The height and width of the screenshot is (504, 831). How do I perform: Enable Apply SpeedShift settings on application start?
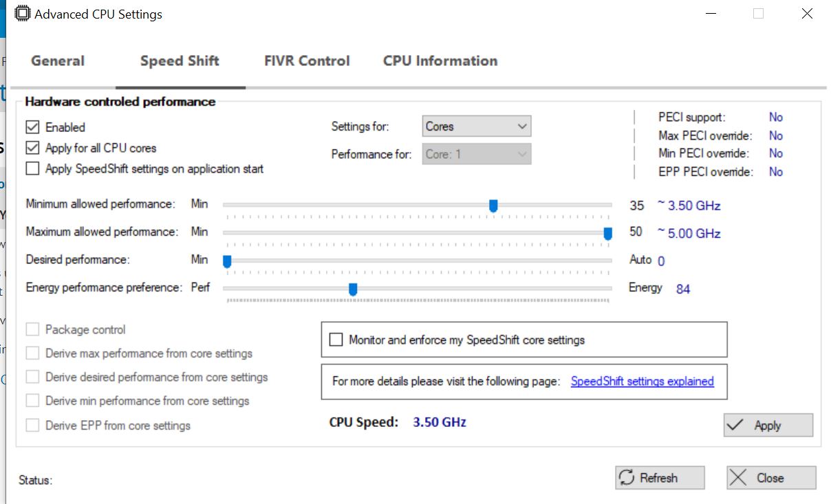(x=32, y=168)
